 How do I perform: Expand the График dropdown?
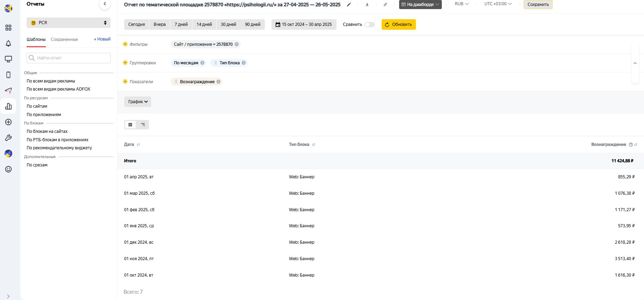[137, 102]
